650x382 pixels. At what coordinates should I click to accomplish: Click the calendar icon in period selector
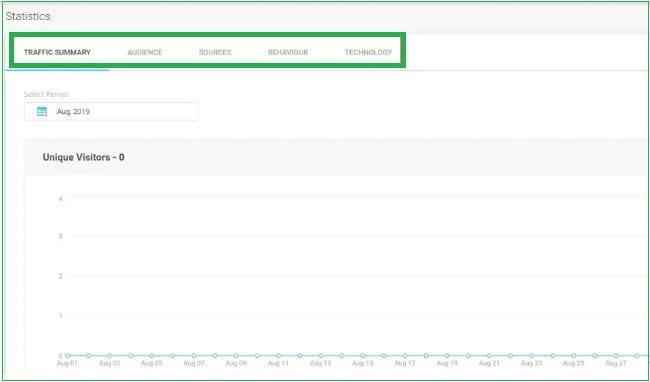pyautogui.click(x=42, y=111)
